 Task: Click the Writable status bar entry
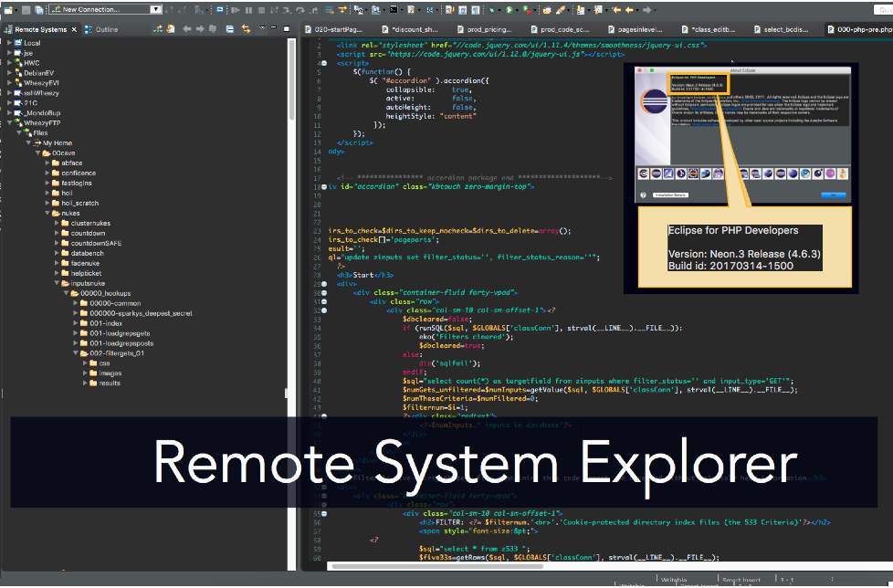(x=674, y=580)
